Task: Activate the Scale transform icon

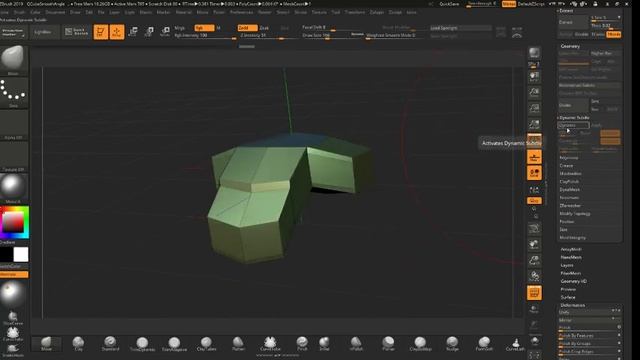Action: point(149,32)
